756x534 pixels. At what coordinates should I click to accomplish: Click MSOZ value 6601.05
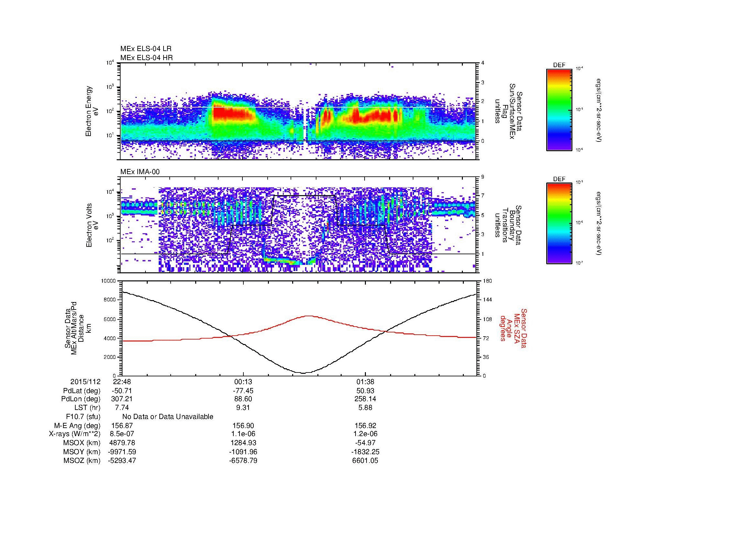click(365, 461)
